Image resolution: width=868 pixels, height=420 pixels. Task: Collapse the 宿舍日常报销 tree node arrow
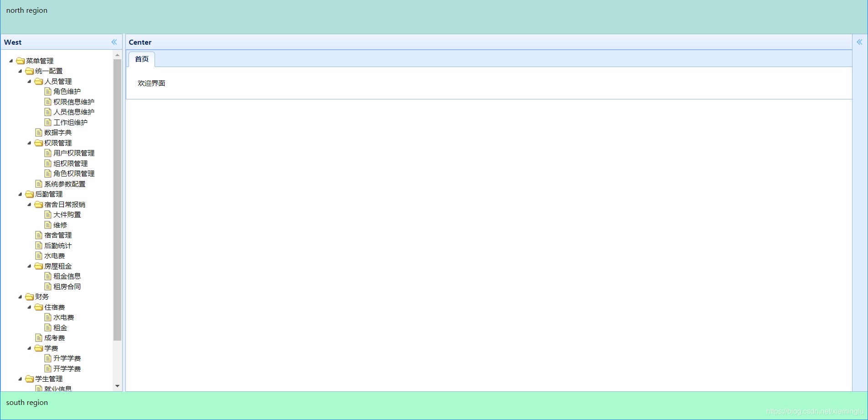click(x=29, y=204)
